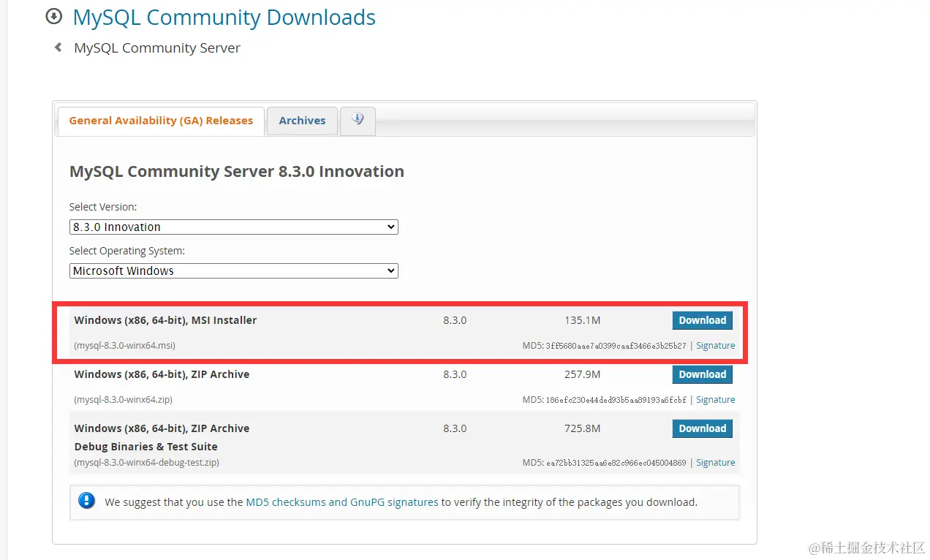Switch to the Archives tab
The width and height of the screenshot is (930, 560).
[x=302, y=121]
